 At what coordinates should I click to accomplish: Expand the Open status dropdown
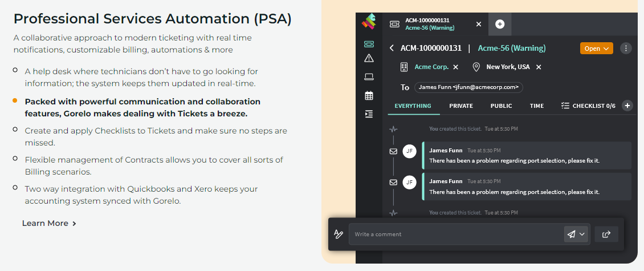coord(596,48)
